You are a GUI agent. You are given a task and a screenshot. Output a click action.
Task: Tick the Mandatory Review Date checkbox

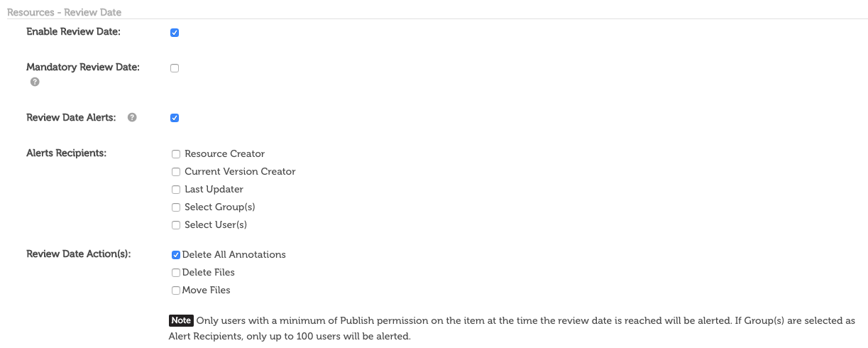(x=175, y=68)
